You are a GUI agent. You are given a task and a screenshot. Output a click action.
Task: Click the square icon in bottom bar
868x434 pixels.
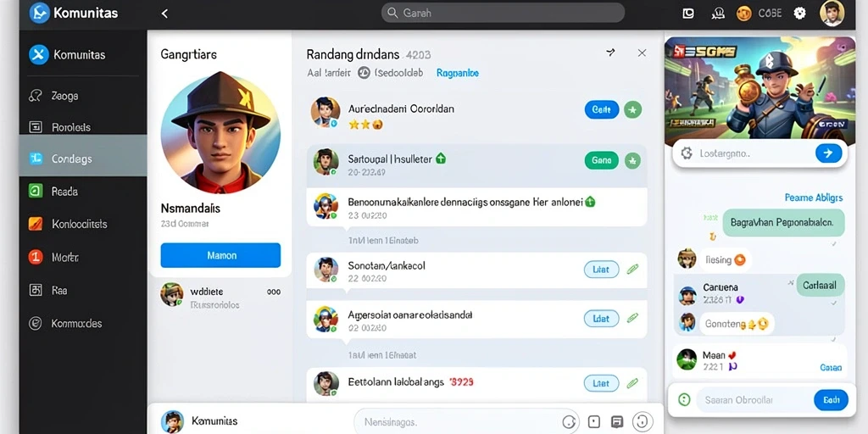click(593, 422)
